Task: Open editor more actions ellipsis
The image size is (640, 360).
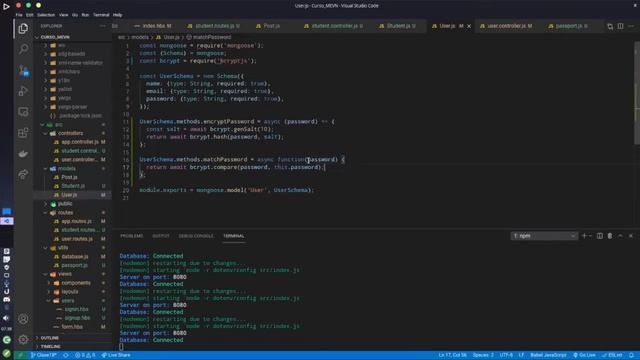Action: pos(631,26)
